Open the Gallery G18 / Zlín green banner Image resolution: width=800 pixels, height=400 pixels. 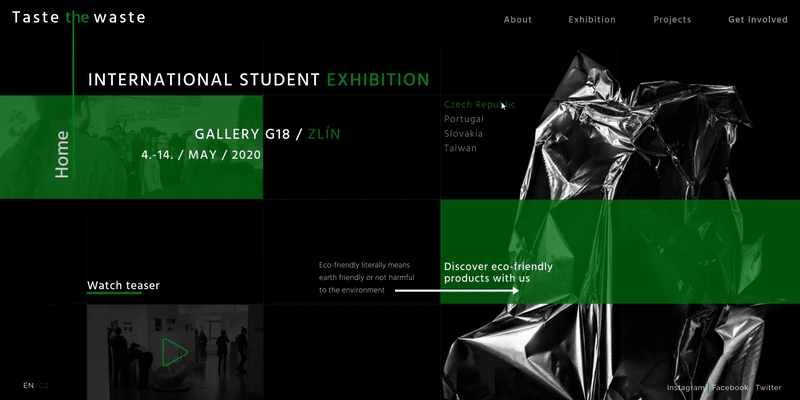tap(131, 147)
